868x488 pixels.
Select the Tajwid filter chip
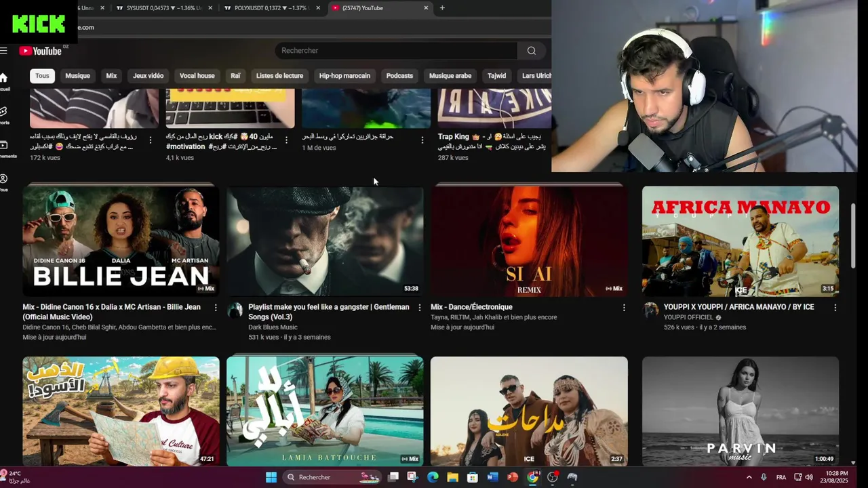point(496,76)
